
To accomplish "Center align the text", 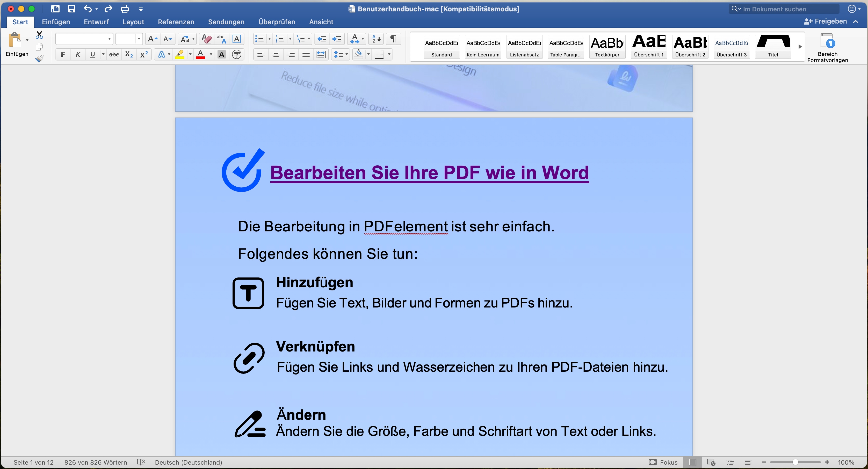I will [276, 54].
